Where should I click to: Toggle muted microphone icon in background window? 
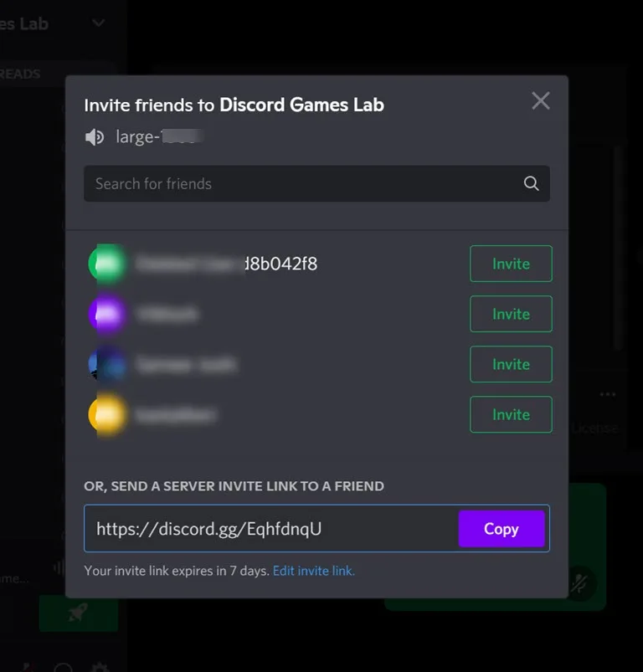tap(579, 584)
